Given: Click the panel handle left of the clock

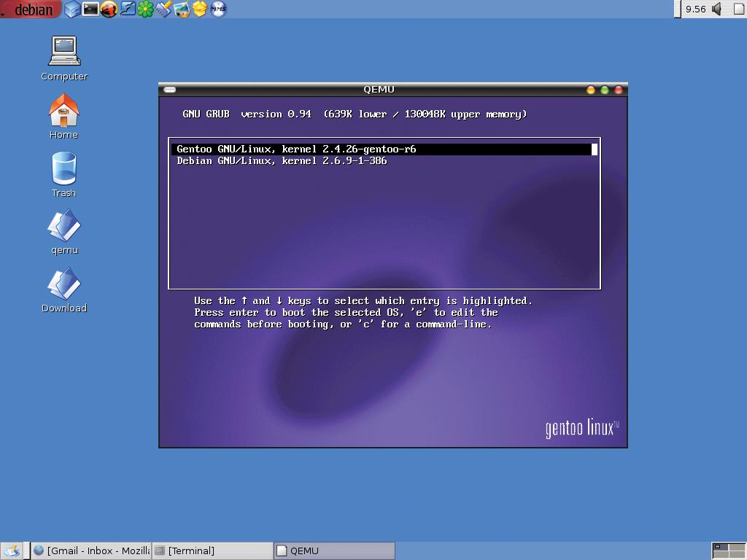Looking at the screenshot, I should (x=678, y=9).
